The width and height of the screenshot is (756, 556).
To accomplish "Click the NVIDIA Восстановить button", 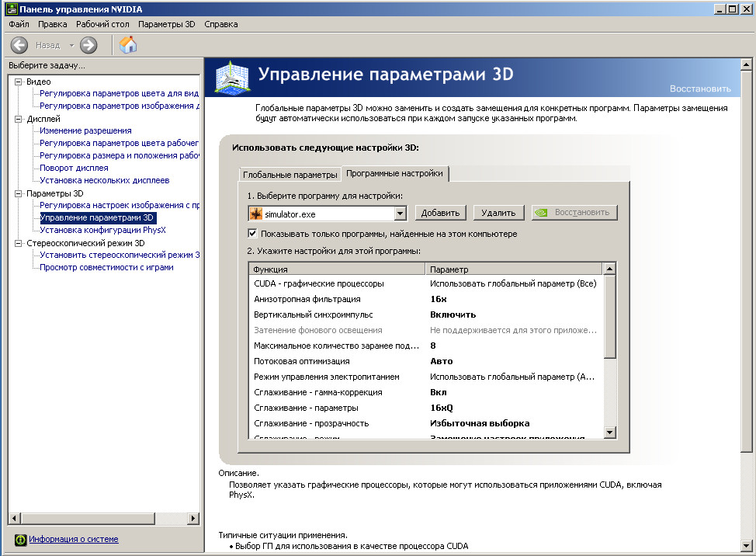I will [574, 213].
